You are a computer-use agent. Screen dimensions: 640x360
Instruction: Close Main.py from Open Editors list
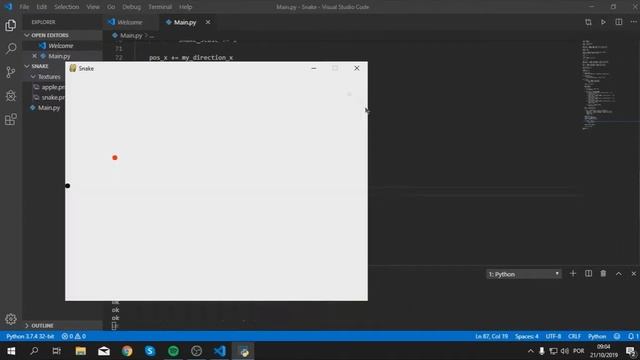(x=34, y=56)
